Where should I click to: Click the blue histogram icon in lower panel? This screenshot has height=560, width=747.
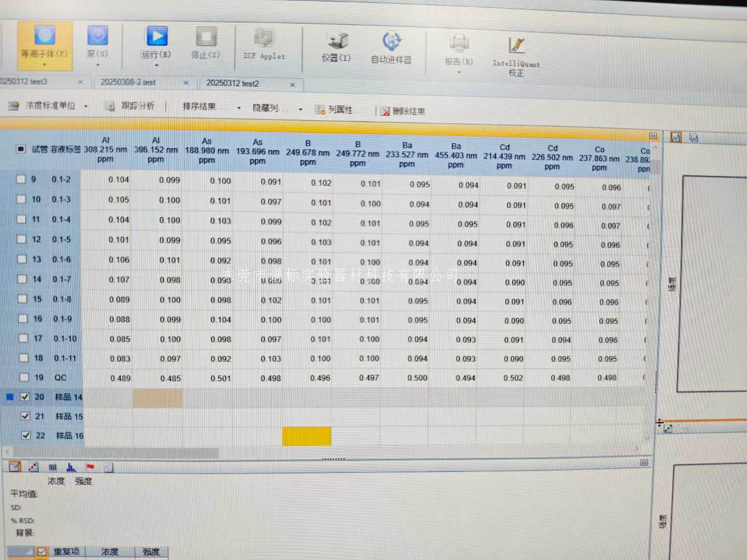(x=71, y=467)
